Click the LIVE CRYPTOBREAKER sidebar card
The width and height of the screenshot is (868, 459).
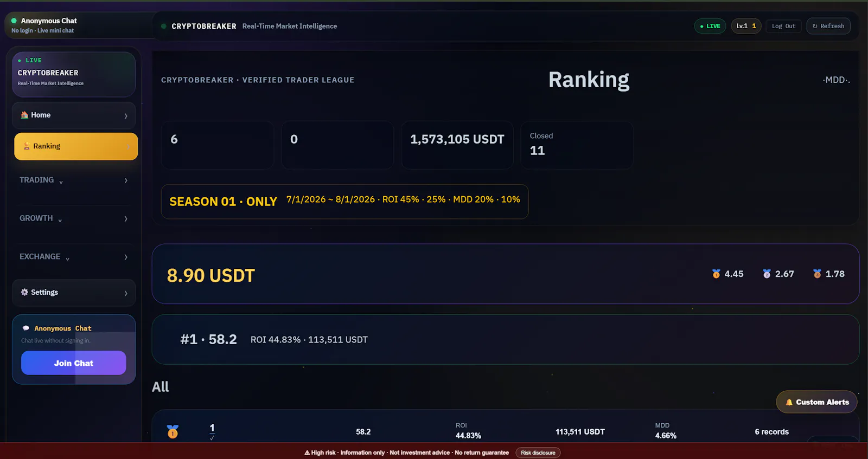[74, 74]
